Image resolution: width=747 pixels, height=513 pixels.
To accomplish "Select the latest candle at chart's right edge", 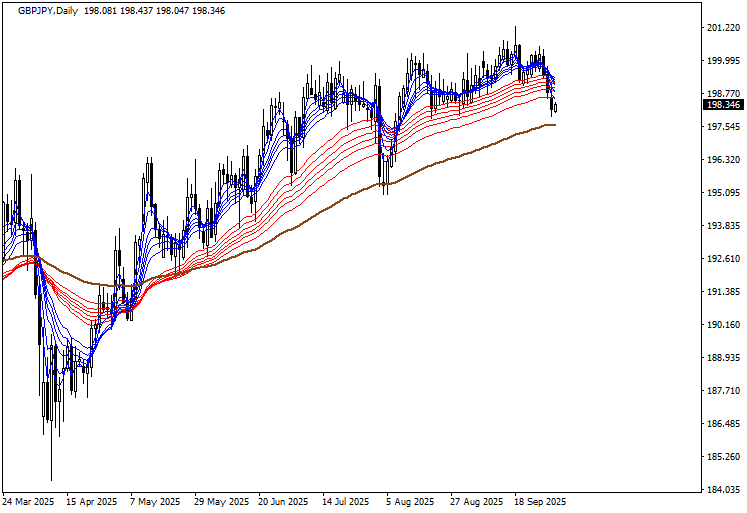I will coord(556,107).
